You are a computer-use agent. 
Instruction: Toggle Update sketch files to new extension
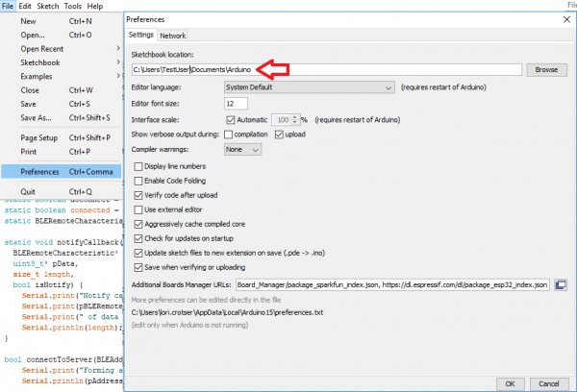coord(138,253)
